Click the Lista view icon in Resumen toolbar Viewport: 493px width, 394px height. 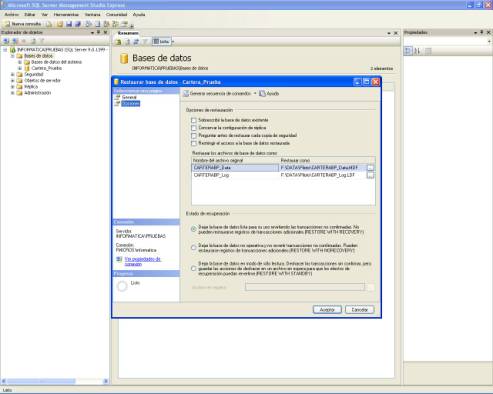click(156, 42)
